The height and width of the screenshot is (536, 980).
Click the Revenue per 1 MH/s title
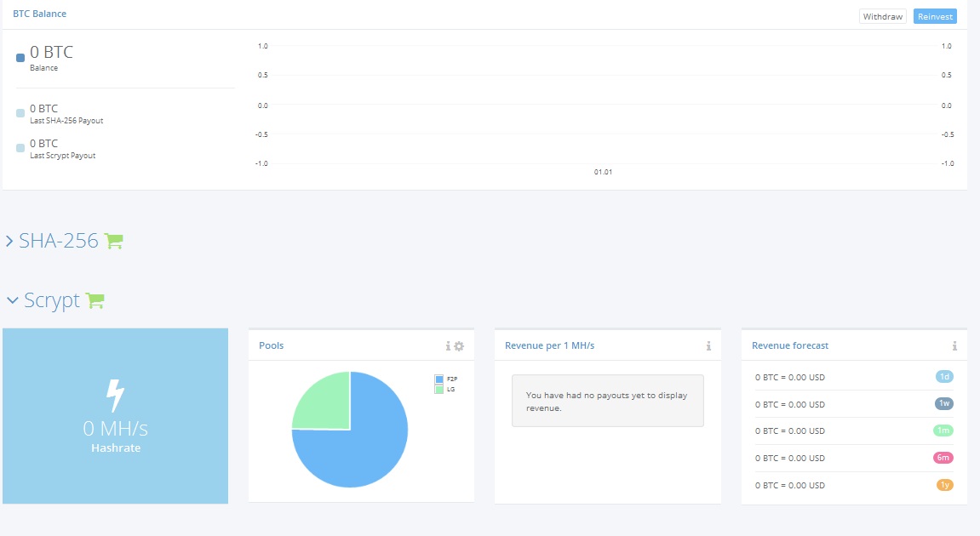(x=549, y=345)
